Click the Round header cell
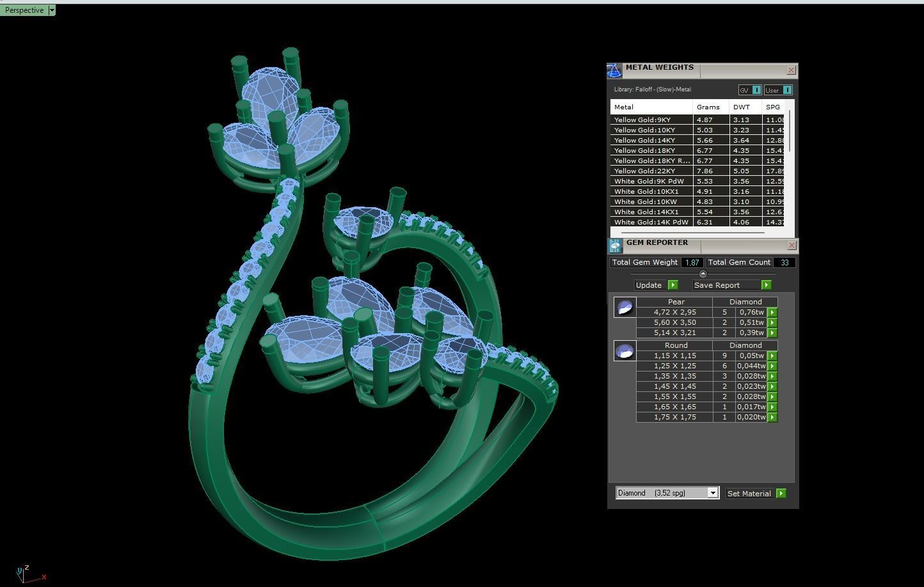Image resolution: width=924 pixels, height=587 pixels. (675, 345)
